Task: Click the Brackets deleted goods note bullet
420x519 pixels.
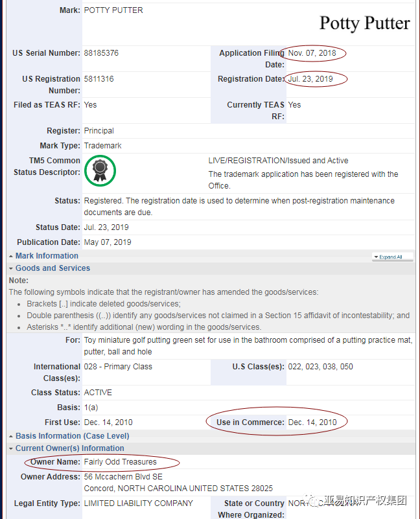Action: coord(104,304)
